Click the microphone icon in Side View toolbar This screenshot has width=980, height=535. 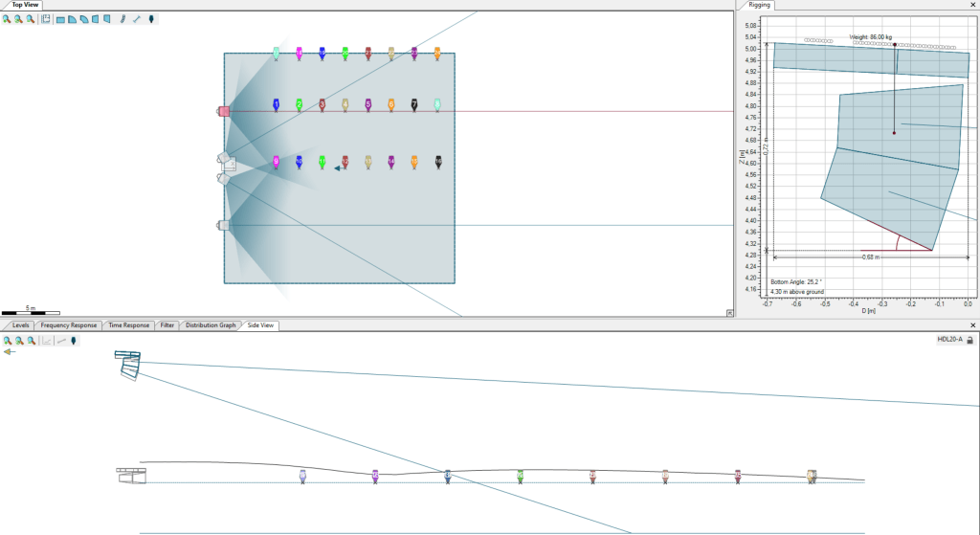(x=74, y=341)
